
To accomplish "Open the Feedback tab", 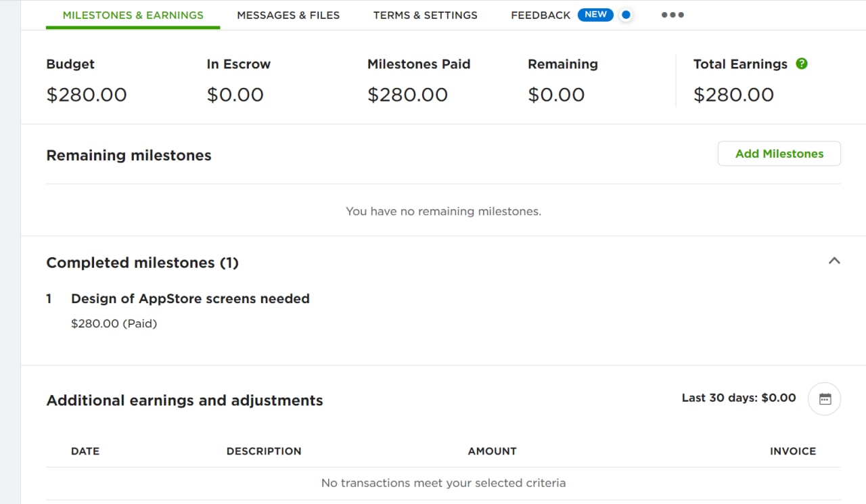I will (x=541, y=15).
